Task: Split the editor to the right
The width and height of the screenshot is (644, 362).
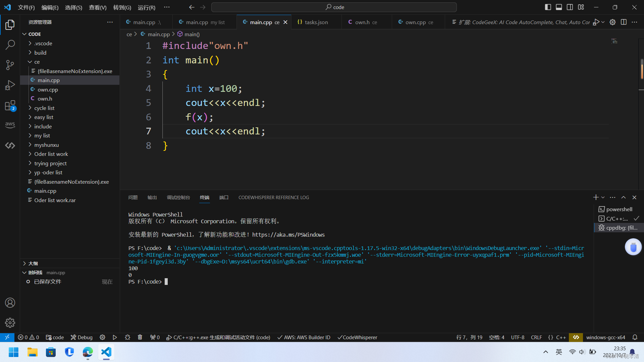Action: tap(624, 22)
